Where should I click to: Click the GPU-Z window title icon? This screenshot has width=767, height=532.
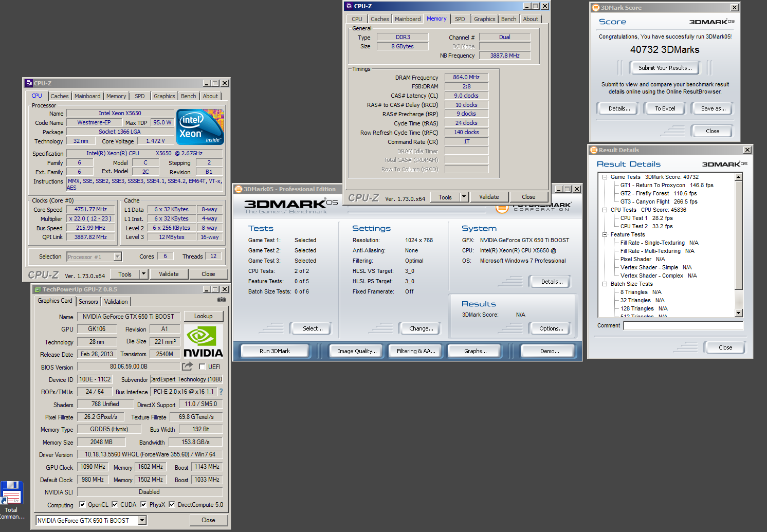(x=37, y=289)
